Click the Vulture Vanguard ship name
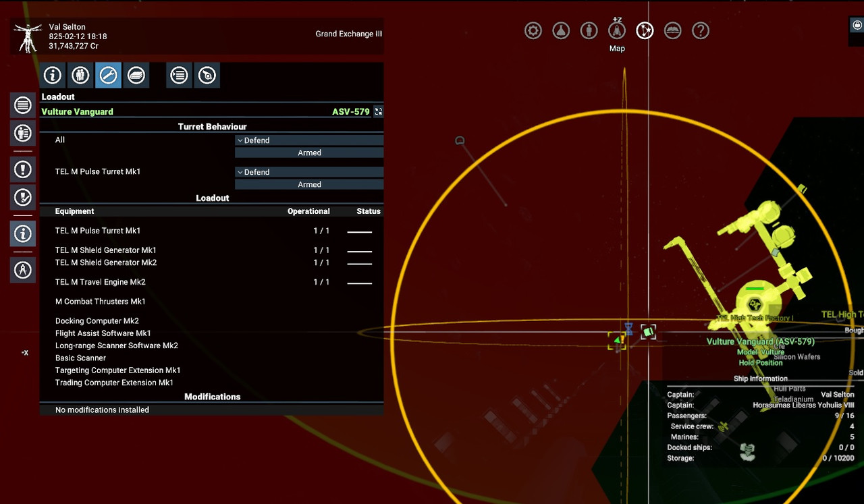This screenshot has height=504, width=864. pos(77,112)
